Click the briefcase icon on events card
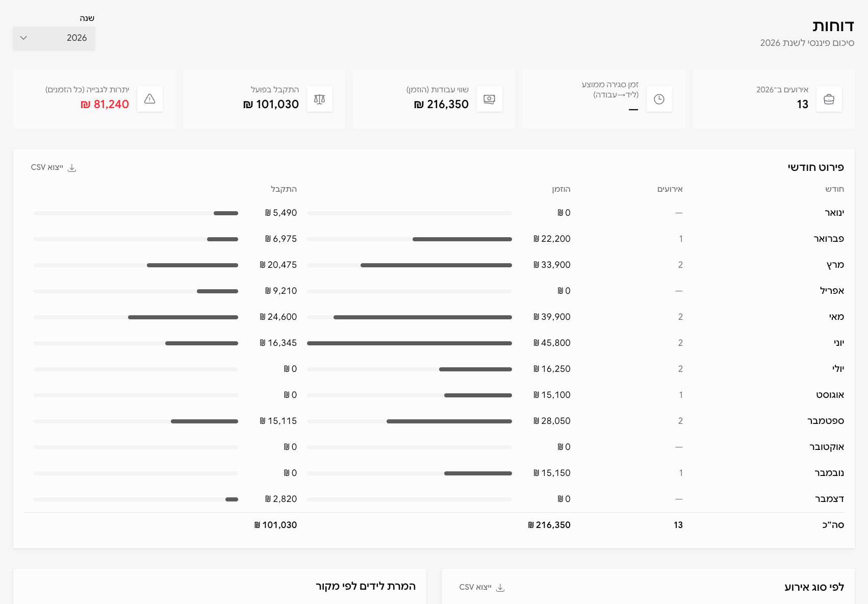This screenshot has height=604, width=868. (x=829, y=99)
